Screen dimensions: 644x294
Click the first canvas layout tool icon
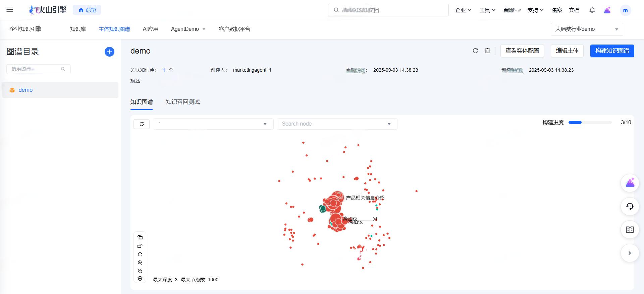click(140, 237)
